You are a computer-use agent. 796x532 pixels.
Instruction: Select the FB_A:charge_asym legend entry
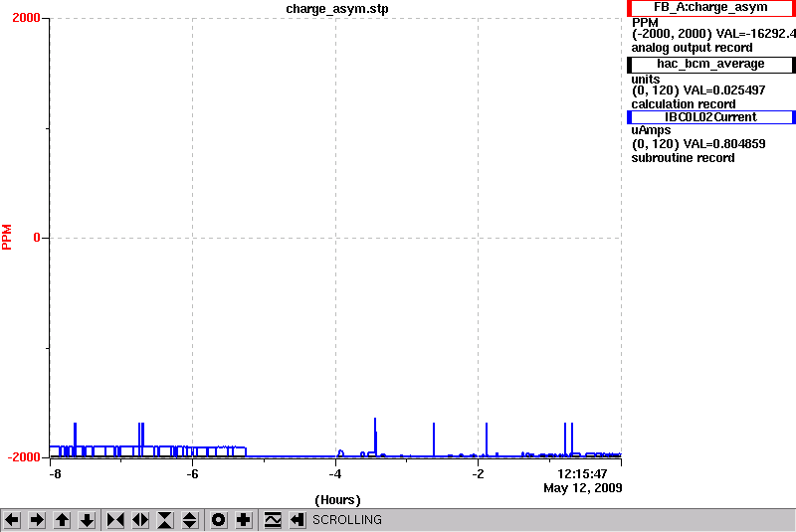pos(711,8)
